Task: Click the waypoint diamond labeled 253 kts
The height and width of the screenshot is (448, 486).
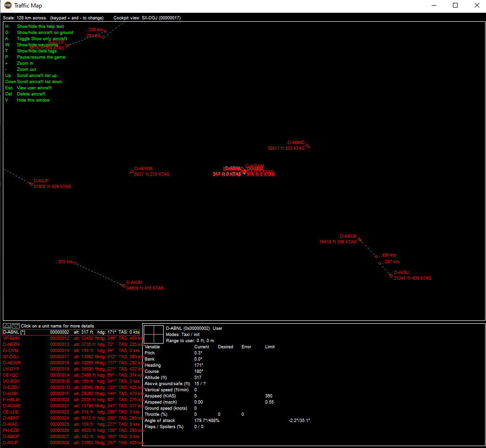Action: 75,263
